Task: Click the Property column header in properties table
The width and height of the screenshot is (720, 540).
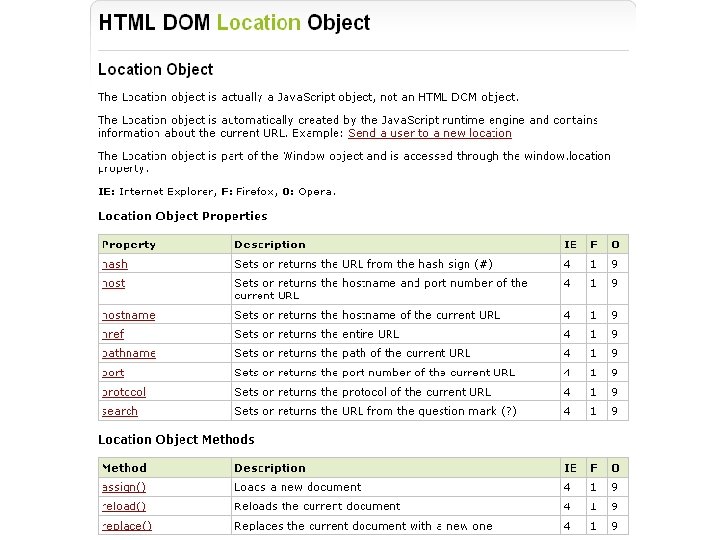Action: (165, 245)
